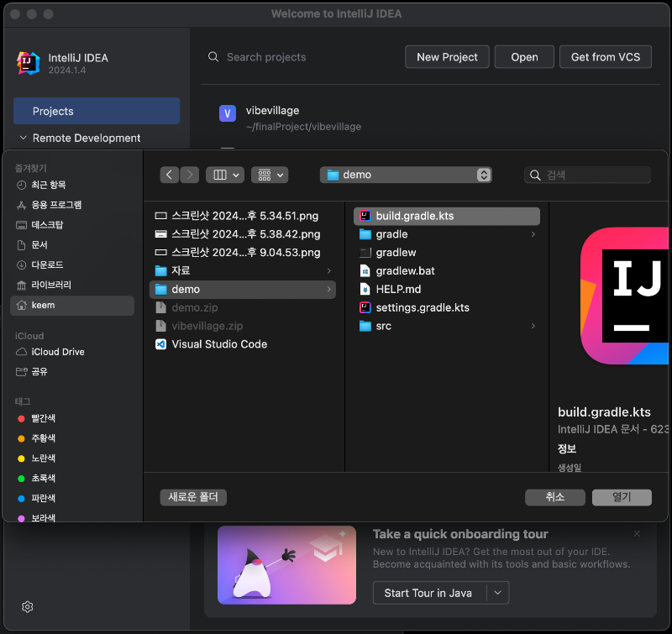Select the src folder

(447, 326)
